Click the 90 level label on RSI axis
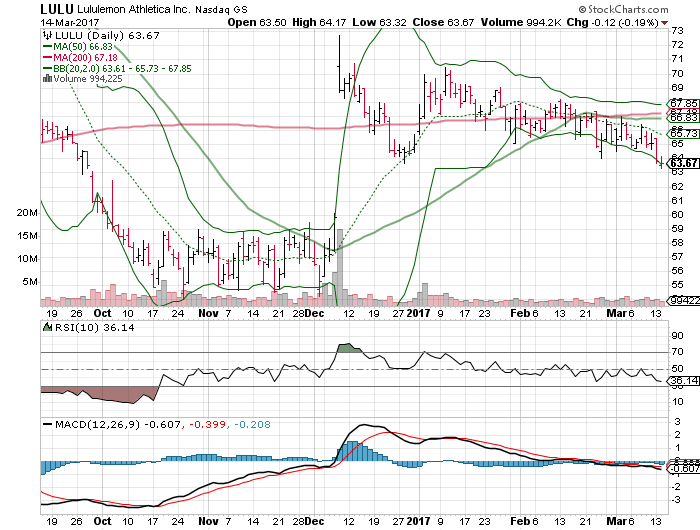 (x=678, y=335)
